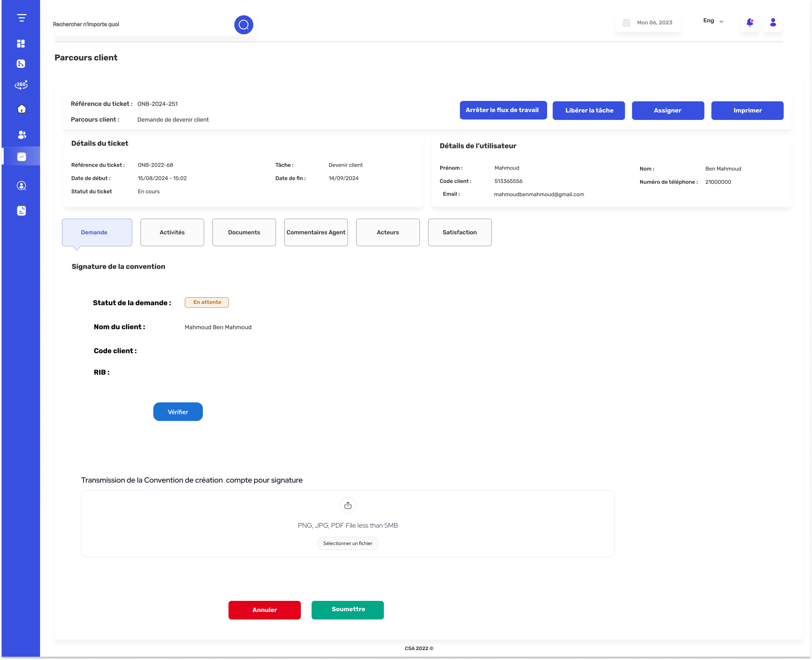Viewport: 812px width, 660px height.
Task: Open the users group icon in sidebar
Action: point(22,134)
